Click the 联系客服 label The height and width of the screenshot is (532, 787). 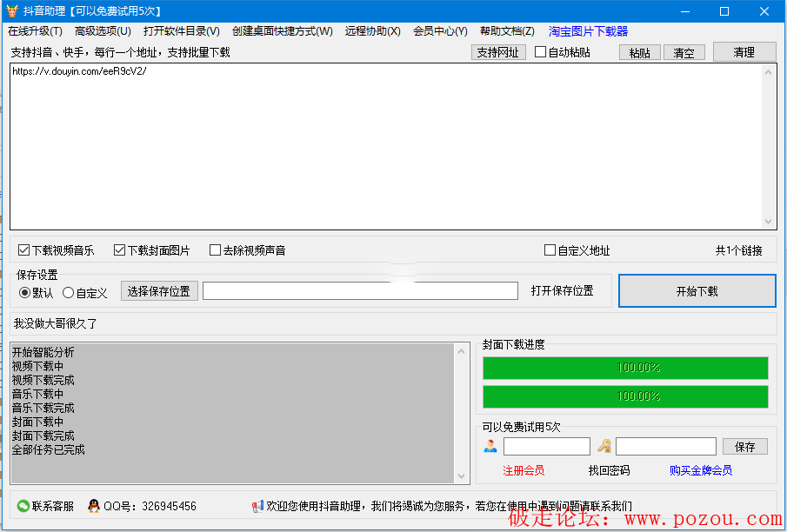click(x=53, y=506)
